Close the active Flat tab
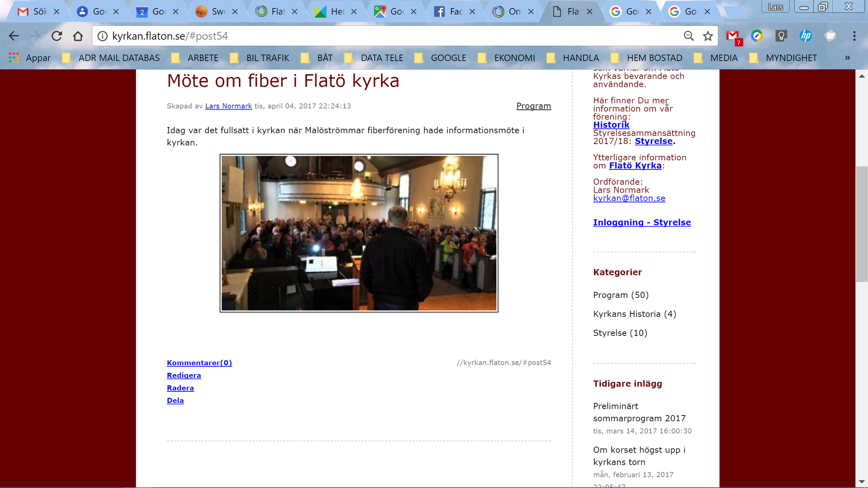This screenshot has width=868, height=488. point(590,12)
